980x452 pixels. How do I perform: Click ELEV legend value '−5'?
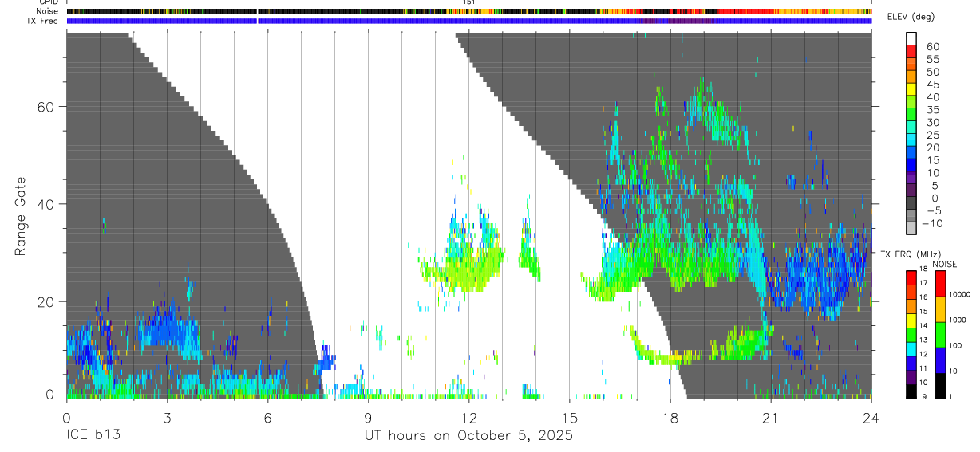(x=933, y=210)
